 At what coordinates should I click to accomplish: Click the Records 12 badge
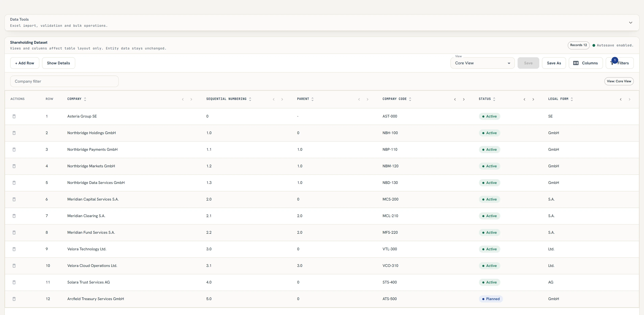579,45
